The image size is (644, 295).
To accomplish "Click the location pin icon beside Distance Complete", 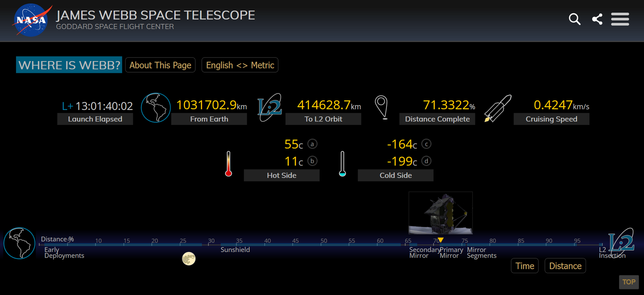I will [x=381, y=107].
